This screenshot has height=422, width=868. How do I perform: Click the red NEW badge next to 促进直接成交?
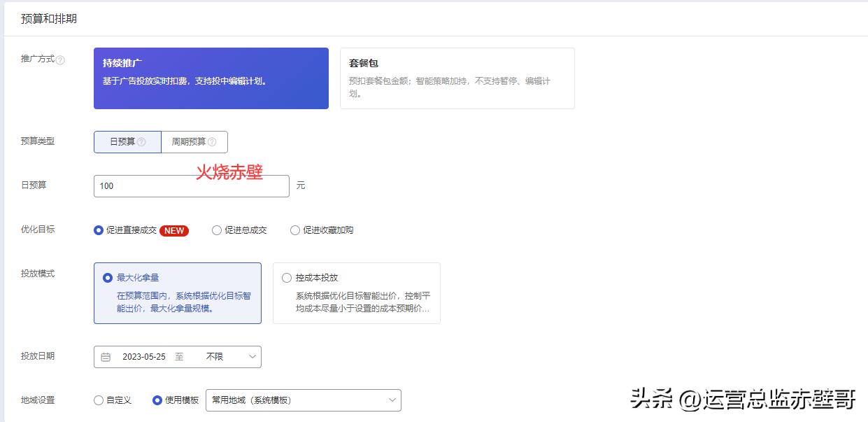(x=173, y=230)
